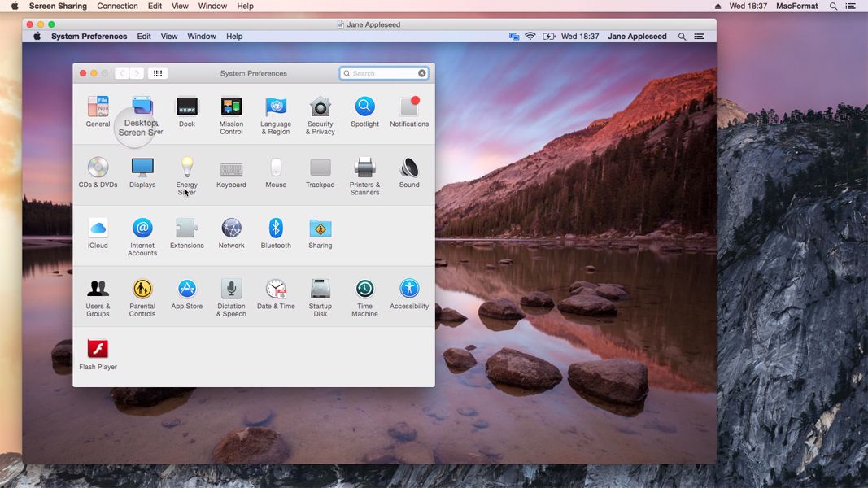The image size is (868, 488).
Task: Open Spotlight preferences
Action: click(364, 108)
